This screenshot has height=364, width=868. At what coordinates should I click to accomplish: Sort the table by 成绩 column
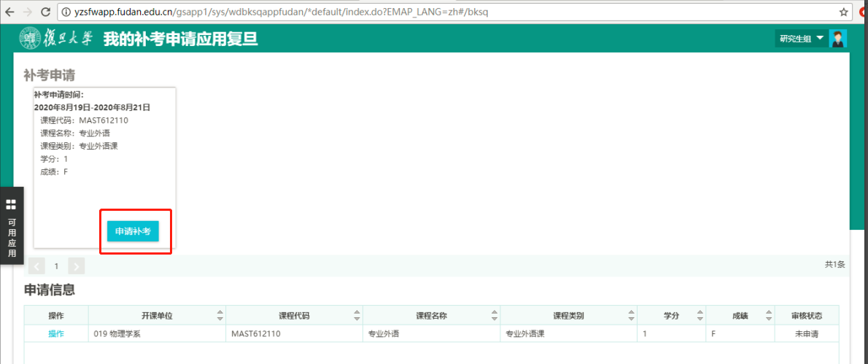click(x=768, y=316)
